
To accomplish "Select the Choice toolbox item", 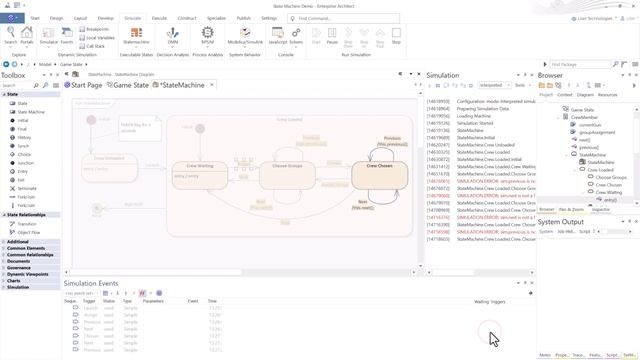I will pos(20,154).
